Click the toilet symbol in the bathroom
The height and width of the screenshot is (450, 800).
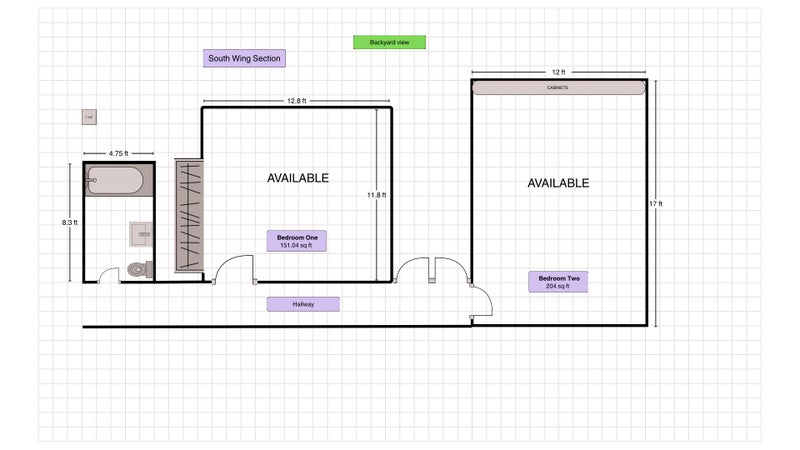pos(140,268)
